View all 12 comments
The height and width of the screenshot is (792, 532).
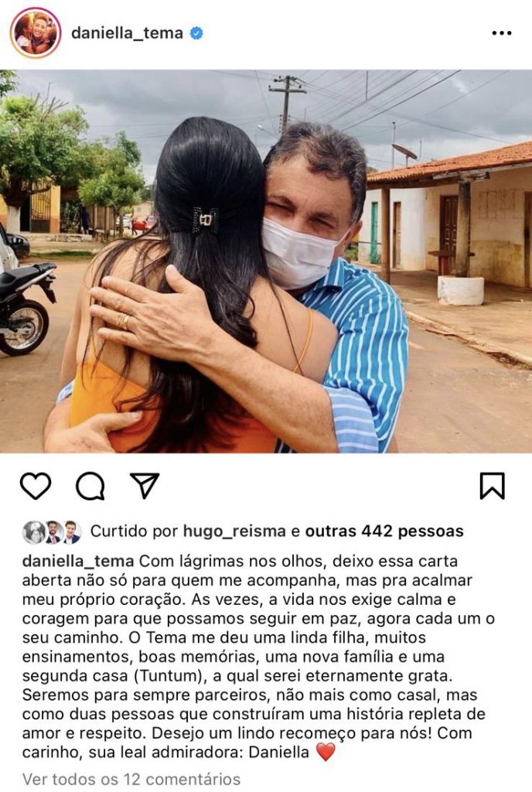pos(131,778)
